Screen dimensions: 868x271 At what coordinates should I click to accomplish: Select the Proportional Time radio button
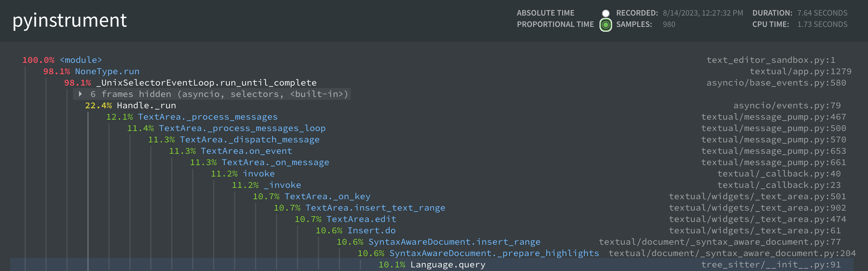click(x=606, y=25)
